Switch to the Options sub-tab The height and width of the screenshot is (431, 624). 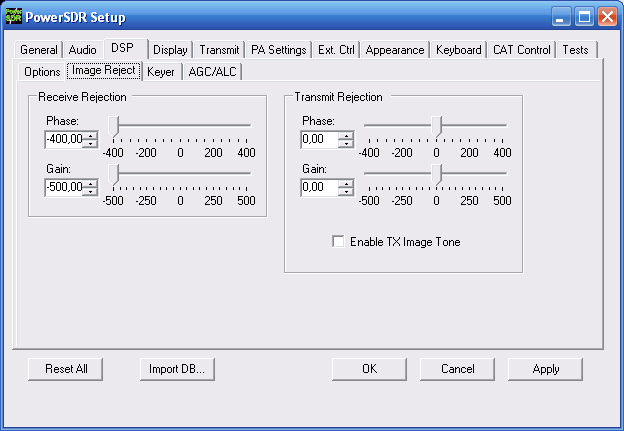click(42, 72)
